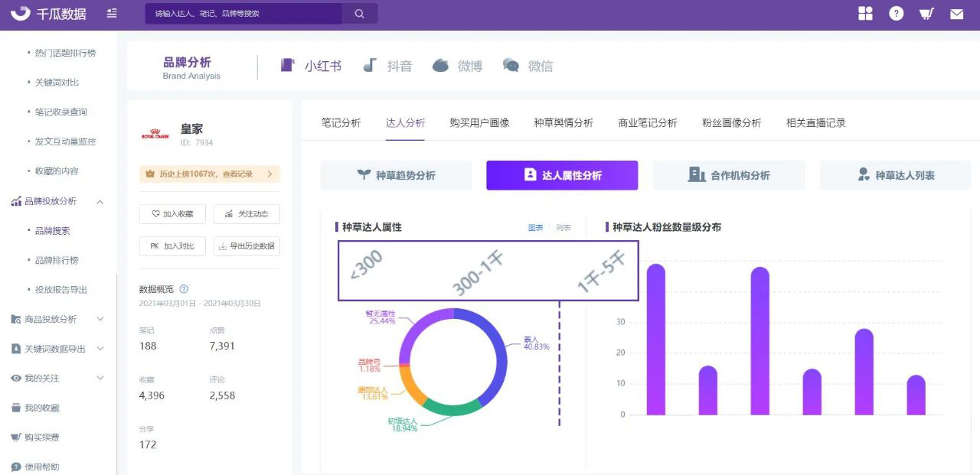Screen dimensions: 980x475
Task: Select 发文互动量监控 in the sidebar
Action: [65, 142]
